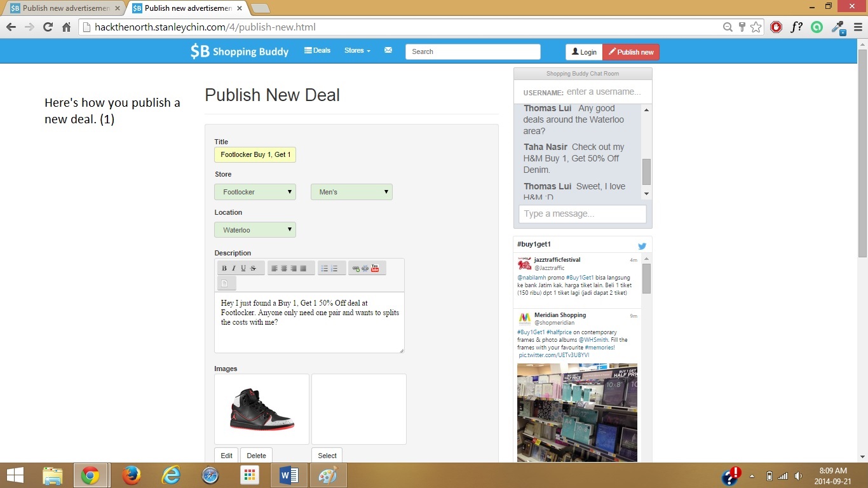Click the Type a message chat box
Image resolution: width=868 pixels, height=488 pixels.
[583, 213]
